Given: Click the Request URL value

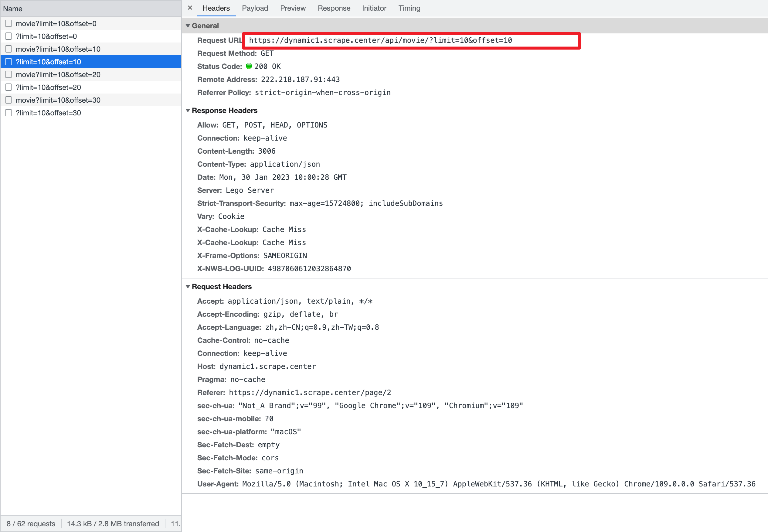Looking at the screenshot, I should (380, 40).
